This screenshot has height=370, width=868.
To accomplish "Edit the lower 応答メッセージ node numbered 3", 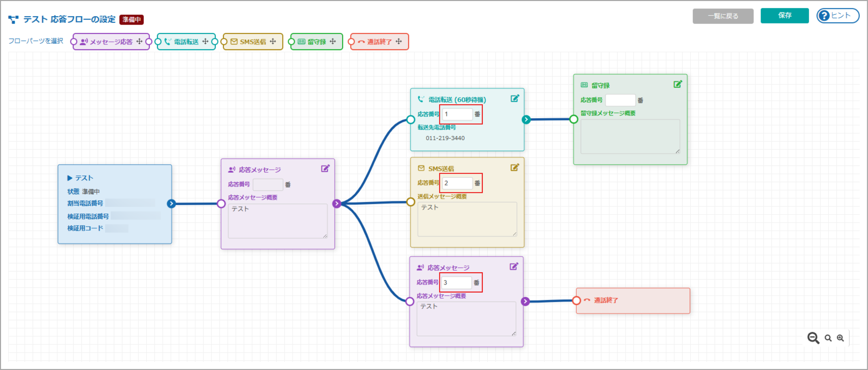I will point(513,266).
